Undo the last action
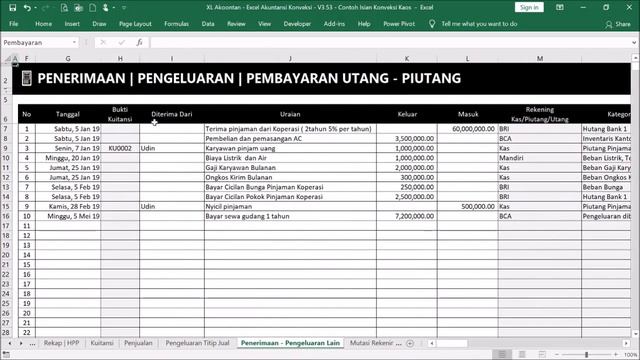Image resolution: width=640 pixels, height=360 pixels. (27, 7)
